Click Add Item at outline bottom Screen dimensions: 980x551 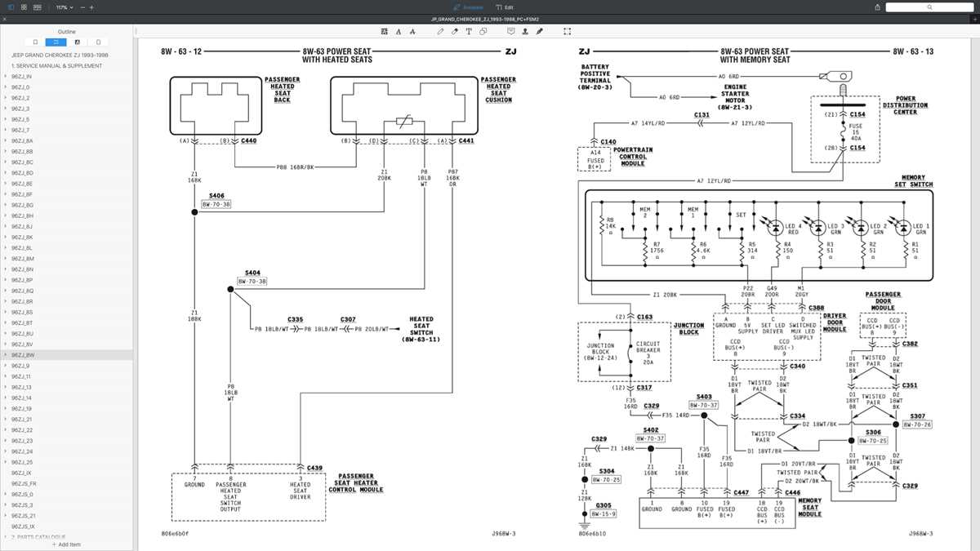[x=67, y=544]
